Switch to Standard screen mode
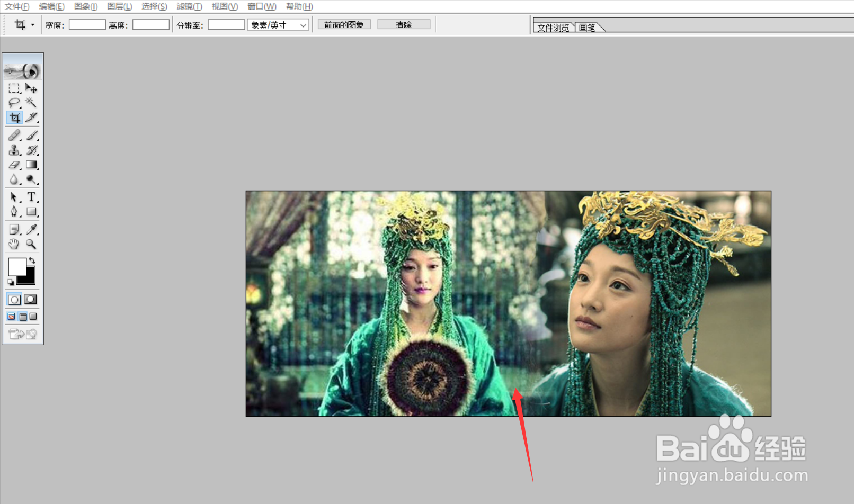The image size is (854, 504). [x=12, y=317]
